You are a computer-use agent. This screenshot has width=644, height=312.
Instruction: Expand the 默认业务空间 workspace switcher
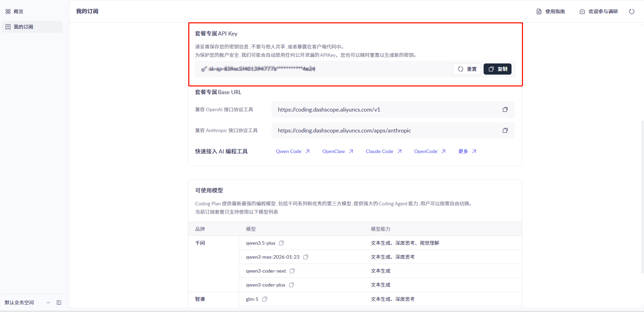(x=48, y=303)
